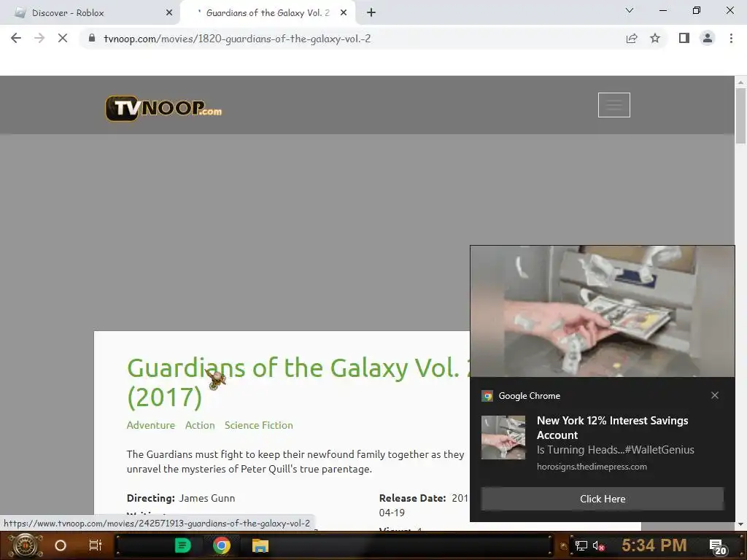This screenshot has height=560, width=747.
Task: Expand the TVNoop hamburger navigation menu
Action: point(614,105)
